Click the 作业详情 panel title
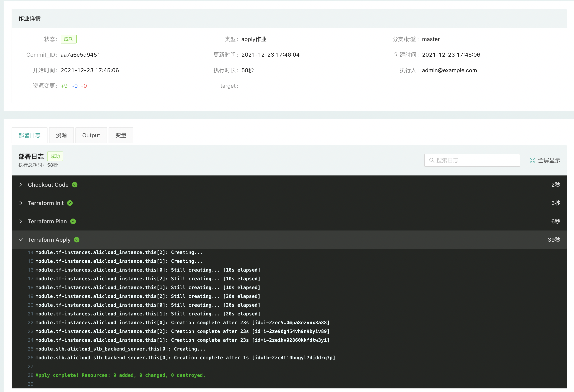 point(29,19)
